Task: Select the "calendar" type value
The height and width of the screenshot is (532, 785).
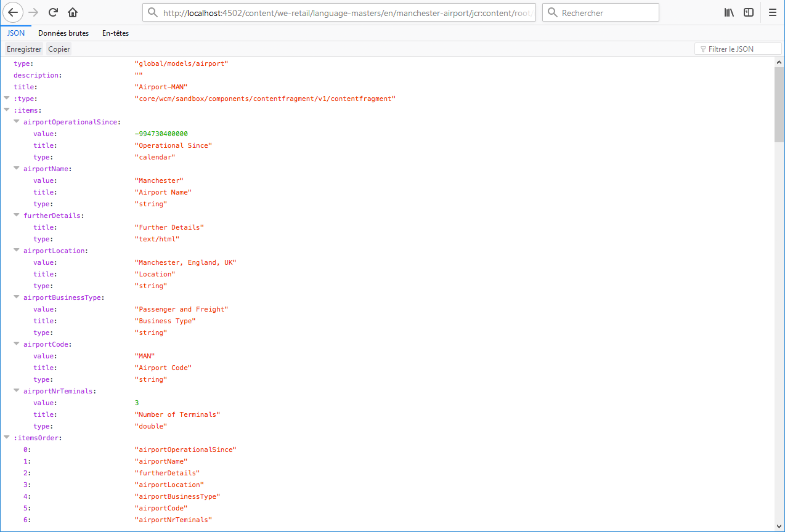Action: (155, 157)
